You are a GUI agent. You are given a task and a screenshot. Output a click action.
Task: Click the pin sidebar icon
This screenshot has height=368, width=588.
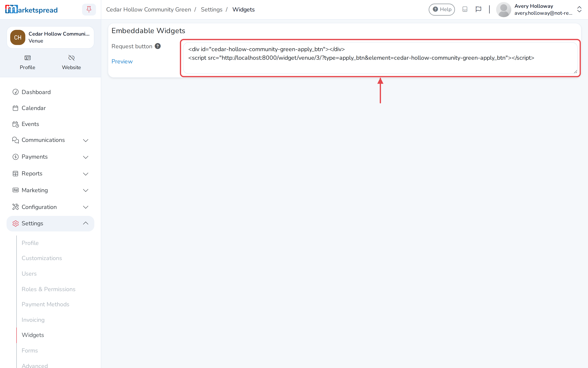(89, 9)
